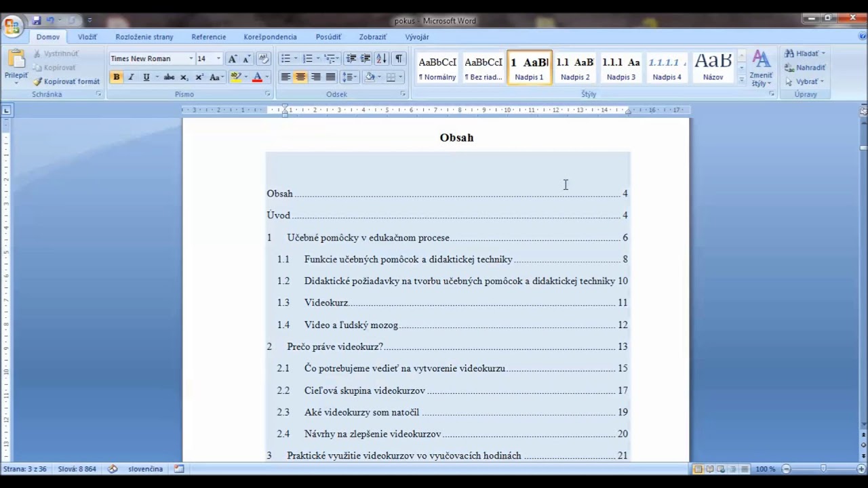Toggle show paragraph marks

[399, 59]
